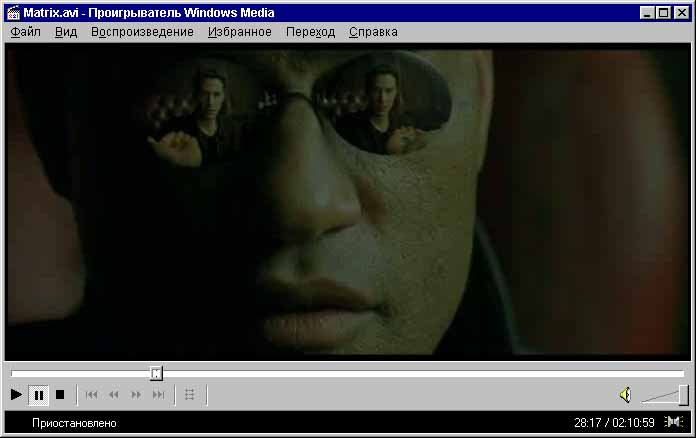Mute sound with the speaker icon

click(x=625, y=395)
